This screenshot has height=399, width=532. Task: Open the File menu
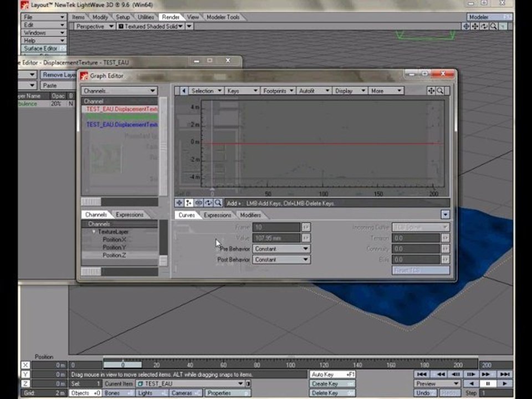(x=43, y=17)
